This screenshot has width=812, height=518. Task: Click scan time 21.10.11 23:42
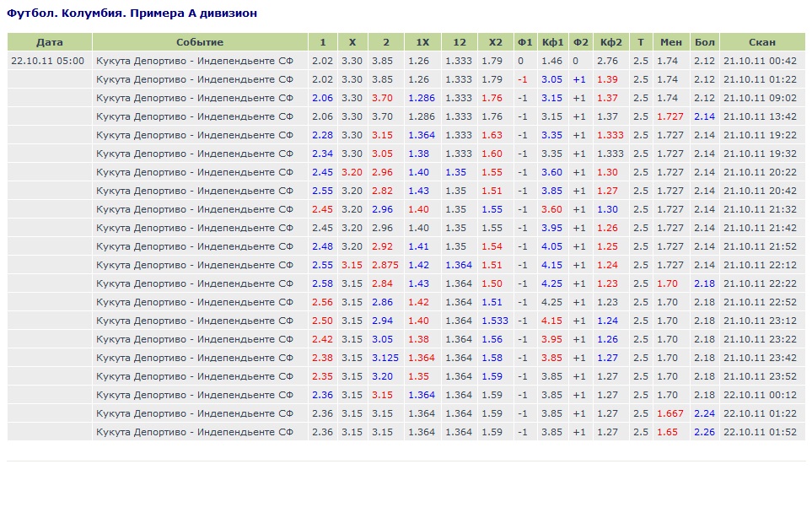761,358
